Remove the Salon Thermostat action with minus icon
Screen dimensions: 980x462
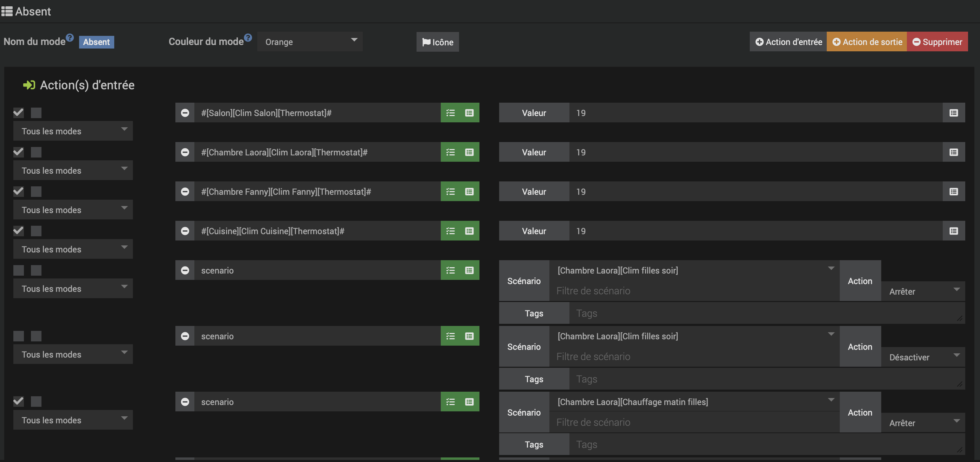185,113
